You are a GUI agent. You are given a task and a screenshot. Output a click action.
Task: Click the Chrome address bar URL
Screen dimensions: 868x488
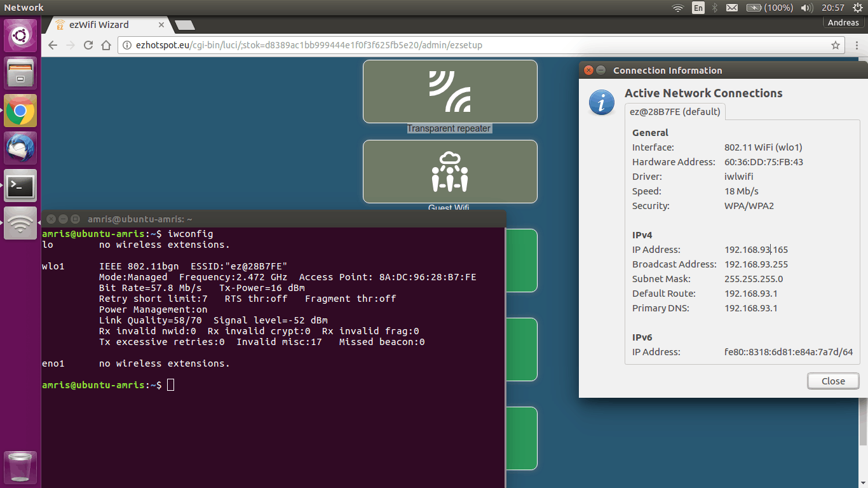309,45
